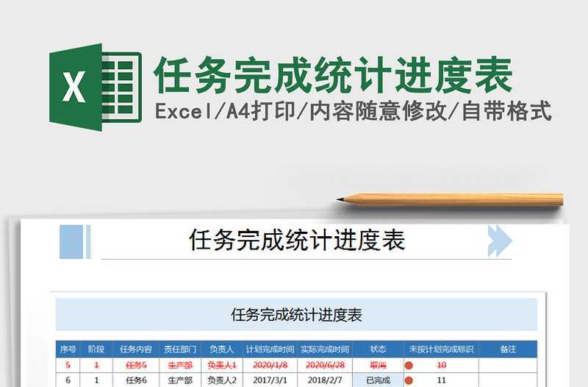The image size is (588, 387).
Task: Click the actual date cell 2020/6/28
Action: [x=325, y=365]
